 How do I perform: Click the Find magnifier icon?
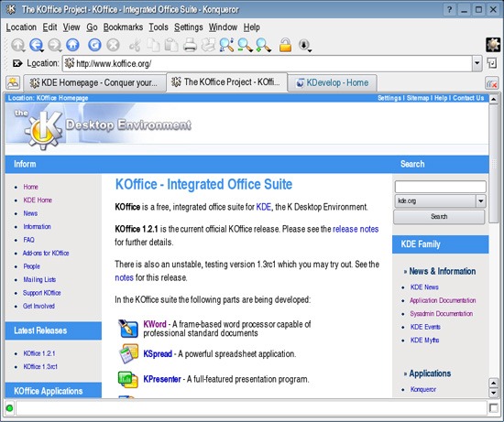tap(226, 45)
